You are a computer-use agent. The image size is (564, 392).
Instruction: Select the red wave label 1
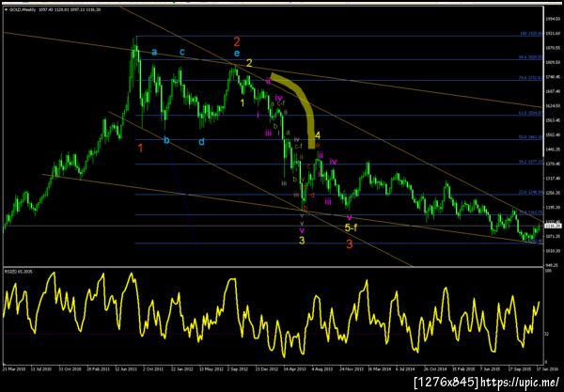[x=141, y=148]
